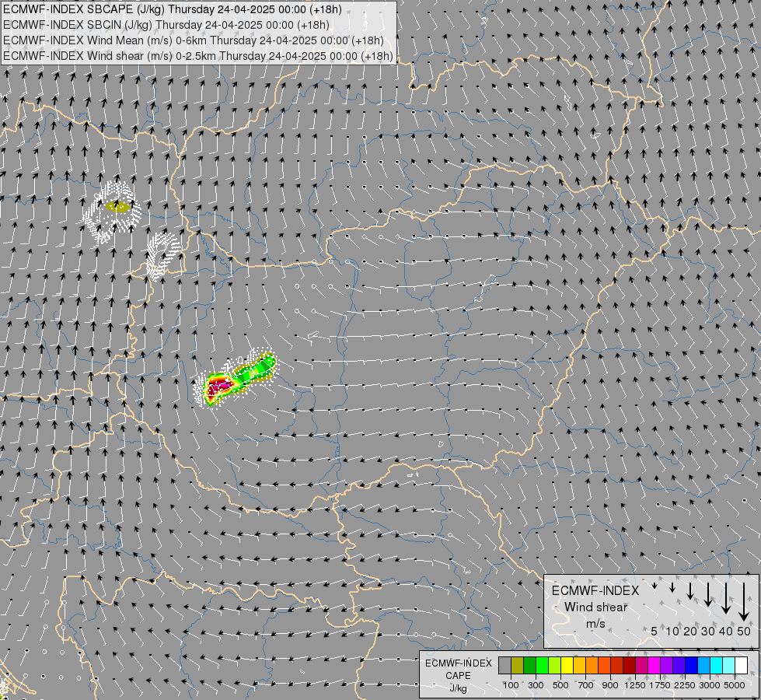Click the dark green CAPE legend swatch
Image resolution: width=761 pixels, height=700 pixels.
[x=529, y=666]
